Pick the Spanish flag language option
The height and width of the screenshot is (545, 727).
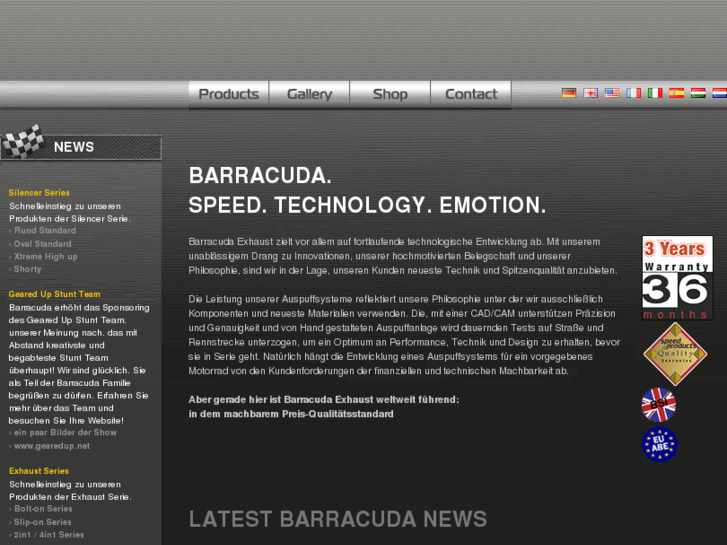point(676,93)
